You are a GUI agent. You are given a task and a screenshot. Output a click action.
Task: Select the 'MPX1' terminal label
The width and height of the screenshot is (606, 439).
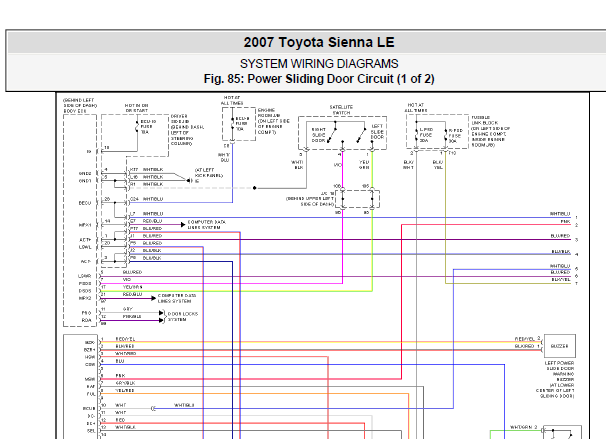coord(85,225)
